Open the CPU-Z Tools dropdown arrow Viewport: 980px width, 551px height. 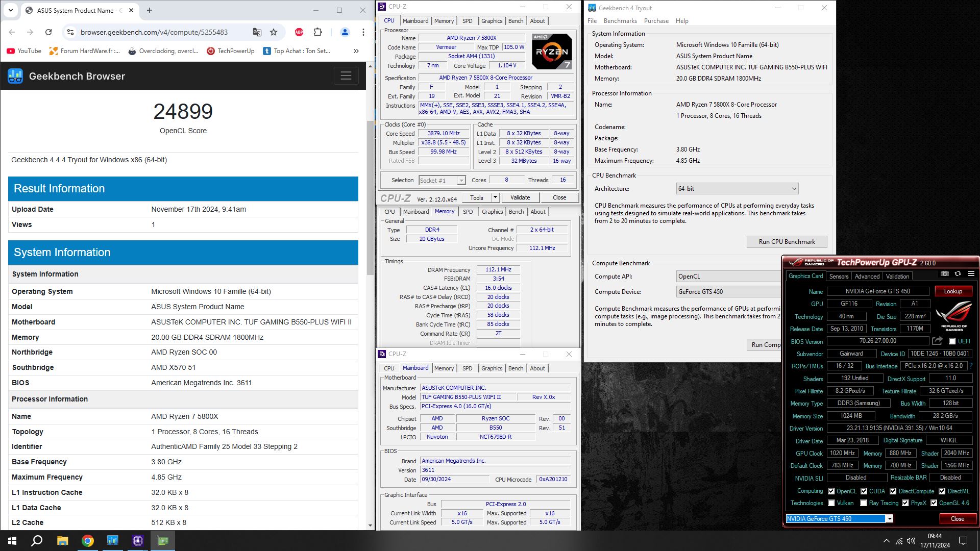495,197
